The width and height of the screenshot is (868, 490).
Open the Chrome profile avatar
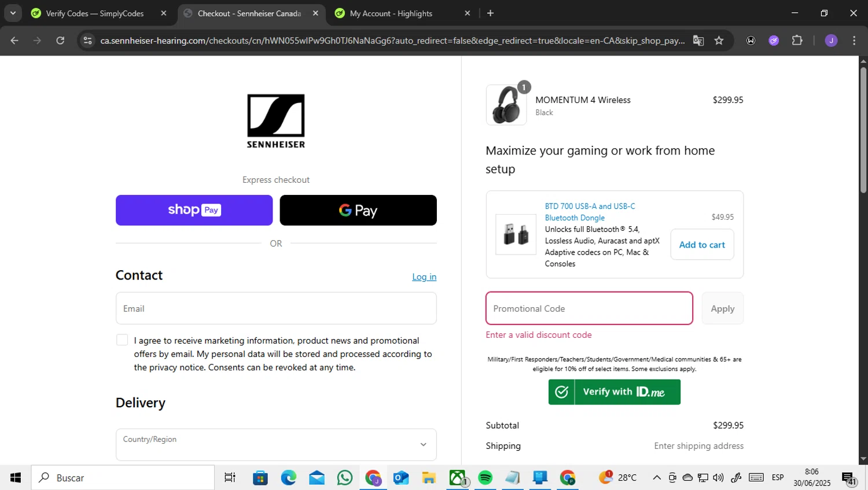tap(831, 40)
